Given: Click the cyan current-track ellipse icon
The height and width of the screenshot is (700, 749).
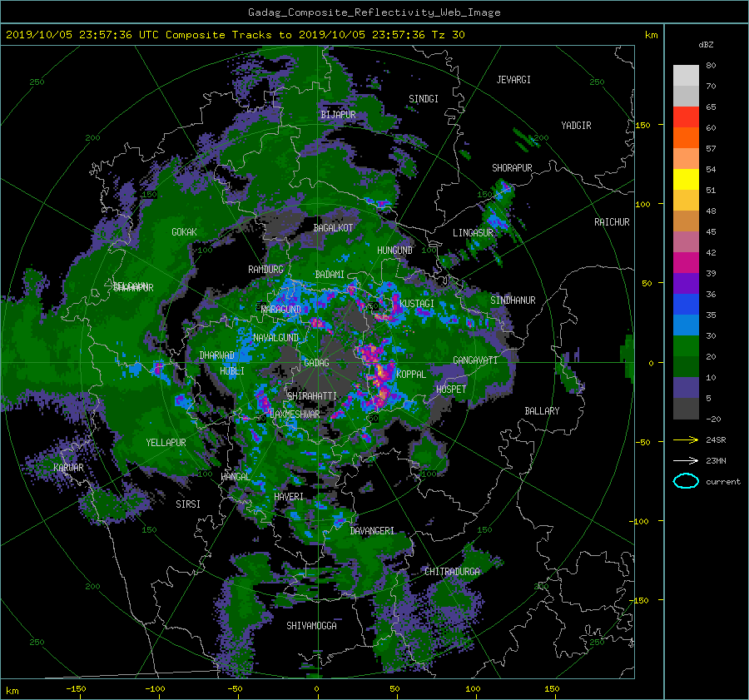Looking at the screenshot, I should (686, 481).
